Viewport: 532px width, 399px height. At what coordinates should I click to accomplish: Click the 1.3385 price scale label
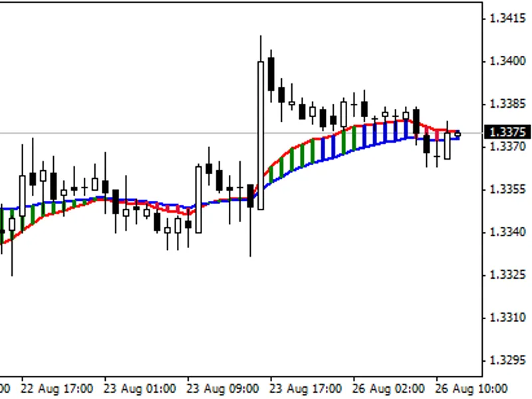point(508,104)
